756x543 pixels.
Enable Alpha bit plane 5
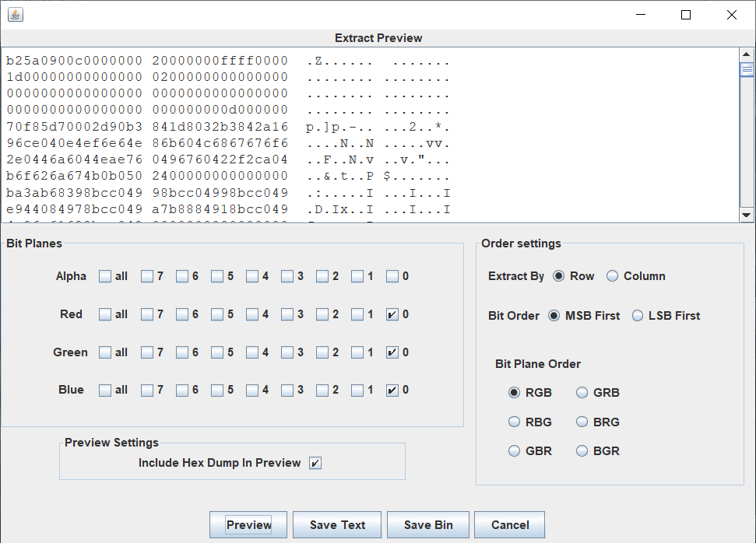click(x=217, y=276)
